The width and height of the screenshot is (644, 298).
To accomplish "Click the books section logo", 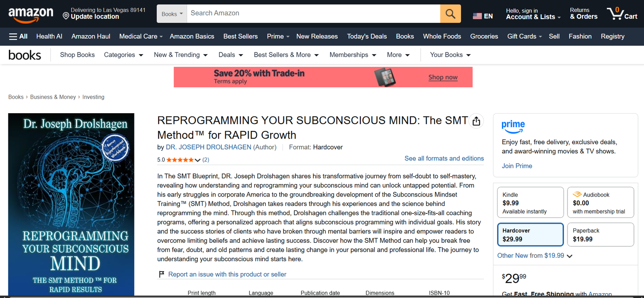I will pyautogui.click(x=25, y=55).
